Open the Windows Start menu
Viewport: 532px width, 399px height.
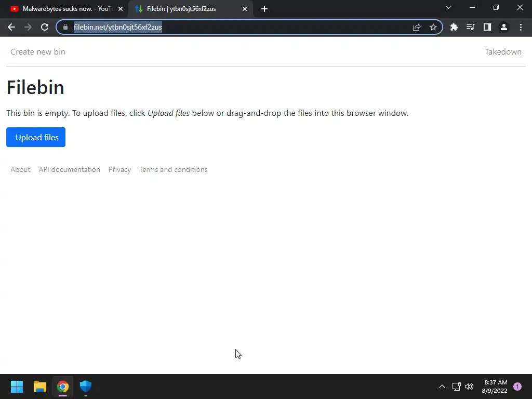(x=17, y=387)
